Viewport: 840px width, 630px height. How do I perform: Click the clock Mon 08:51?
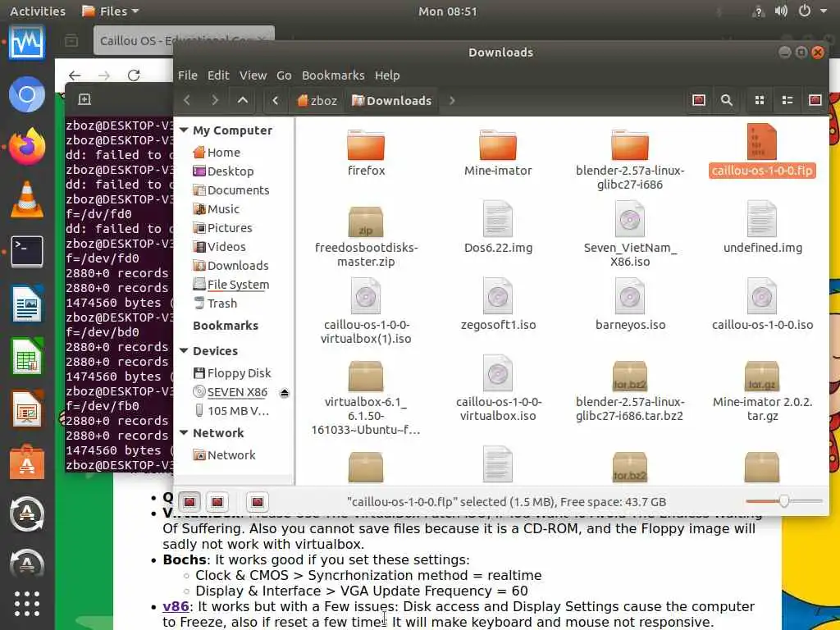coord(447,11)
